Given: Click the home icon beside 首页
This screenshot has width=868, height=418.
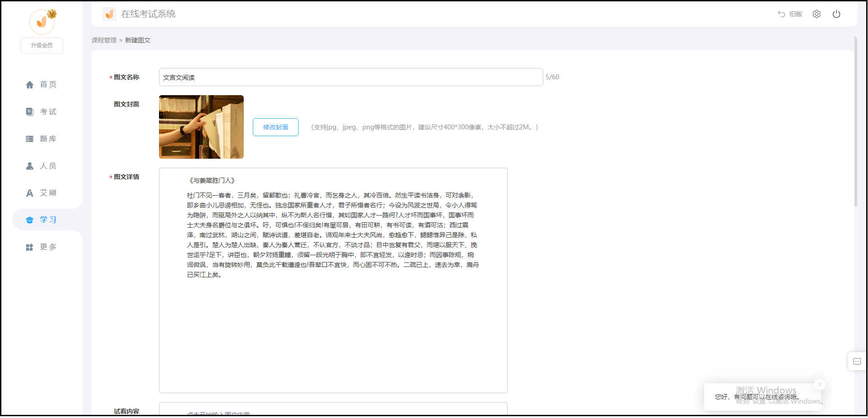Looking at the screenshot, I should [x=30, y=85].
